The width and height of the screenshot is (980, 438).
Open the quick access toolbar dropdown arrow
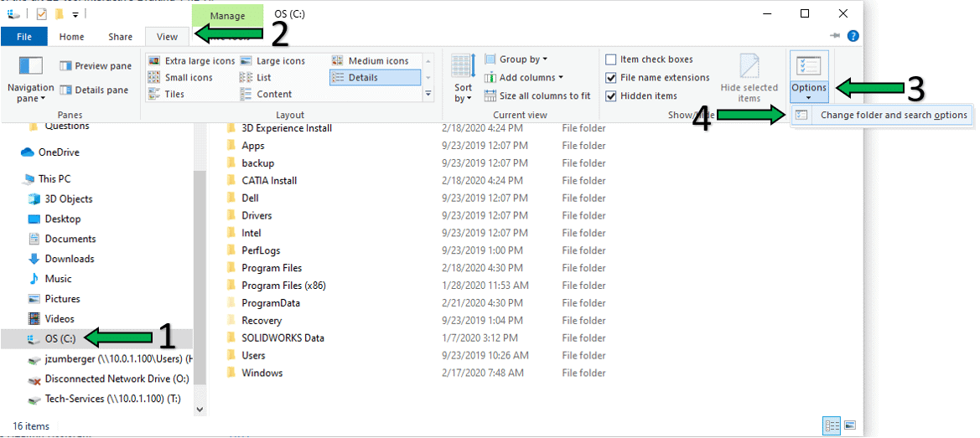(x=75, y=13)
